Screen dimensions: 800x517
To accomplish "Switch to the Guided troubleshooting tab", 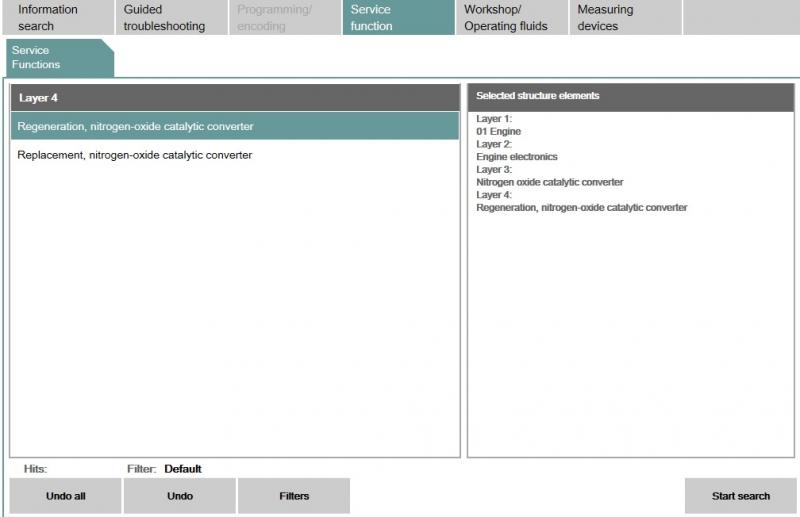I will coord(171,18).
